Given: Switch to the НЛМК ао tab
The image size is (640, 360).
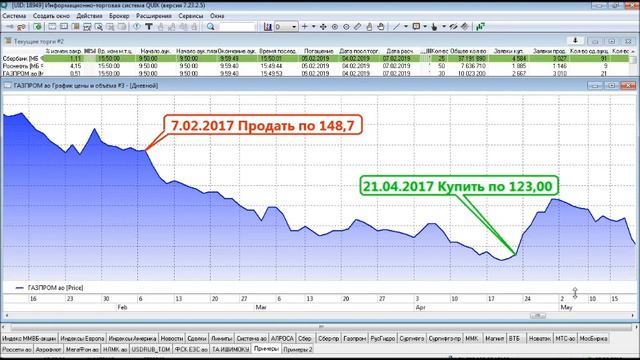Looking at the screenshot, I should [x=115, y=349].
